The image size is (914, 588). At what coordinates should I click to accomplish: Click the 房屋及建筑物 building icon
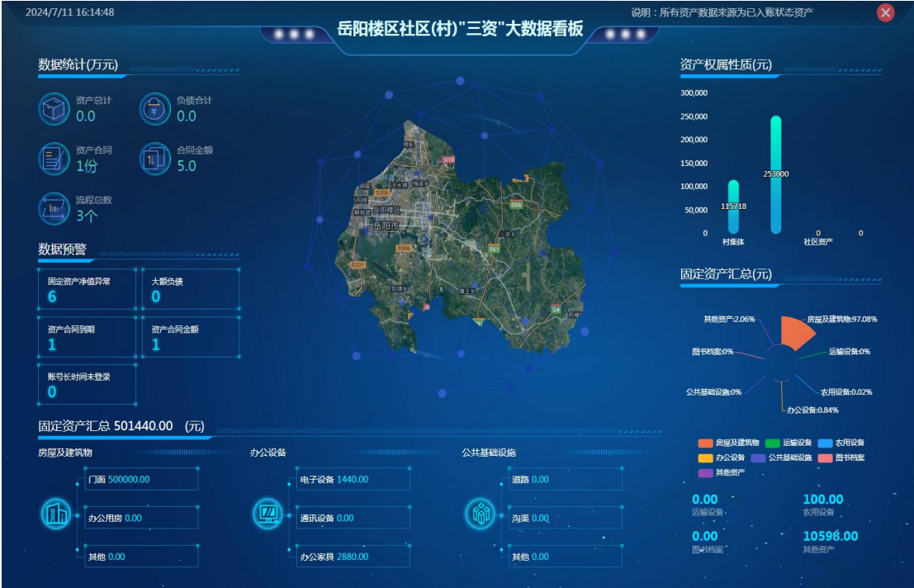[56, 514]
